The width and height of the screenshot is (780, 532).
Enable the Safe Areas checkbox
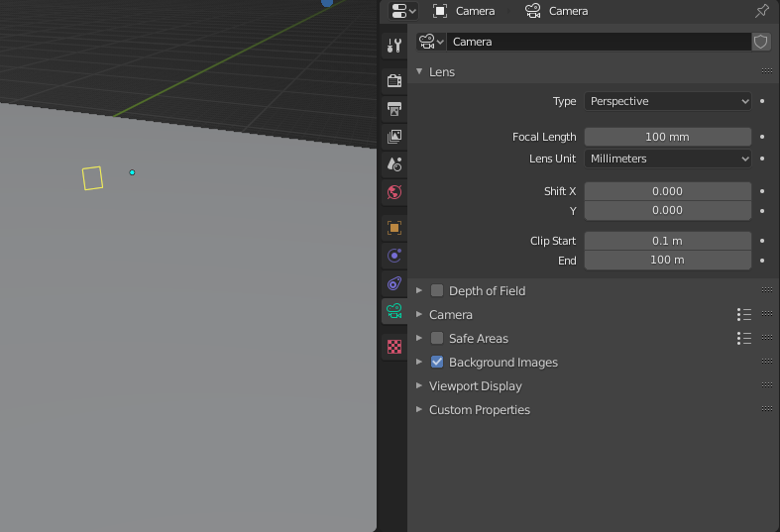click(x=437, y=338)
